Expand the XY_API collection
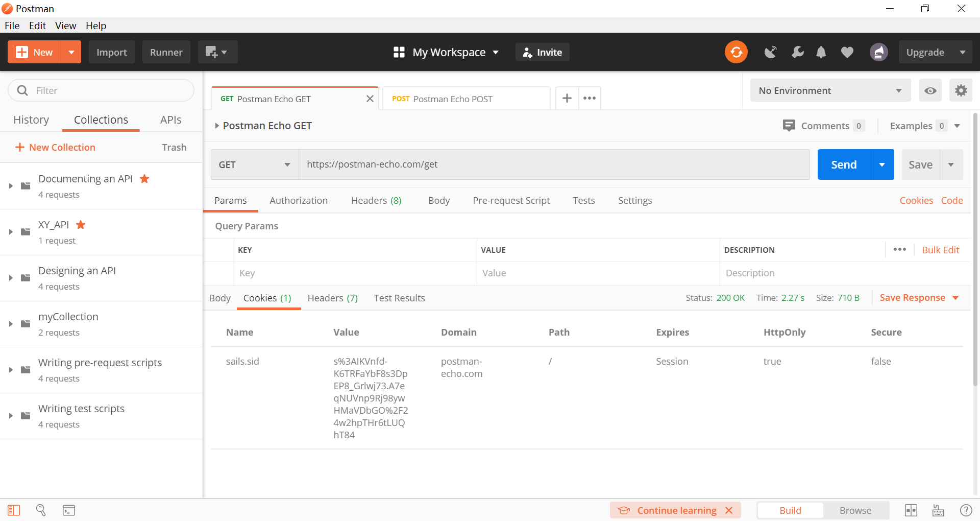Screen dimensions: 980x521 (11, 232)
